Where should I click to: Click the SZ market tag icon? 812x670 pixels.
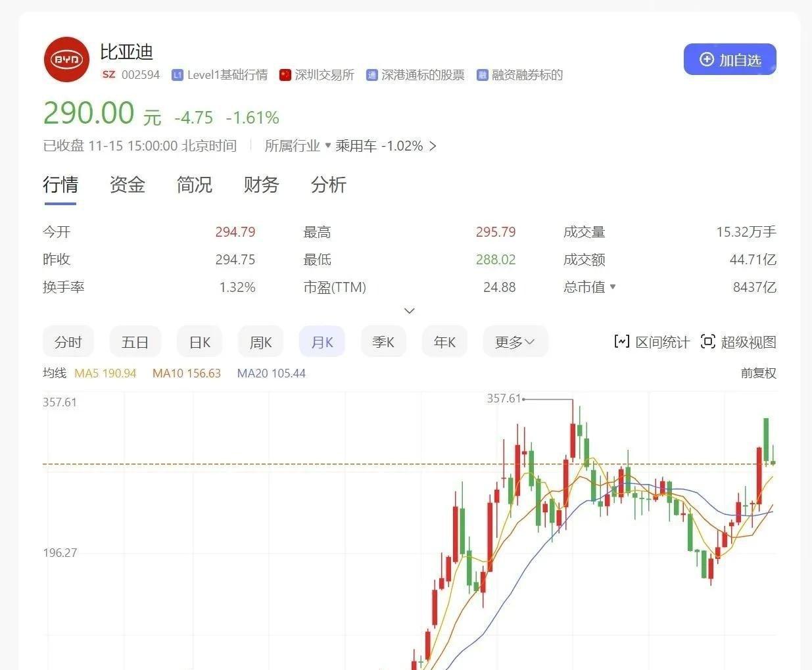pos(108,75)
